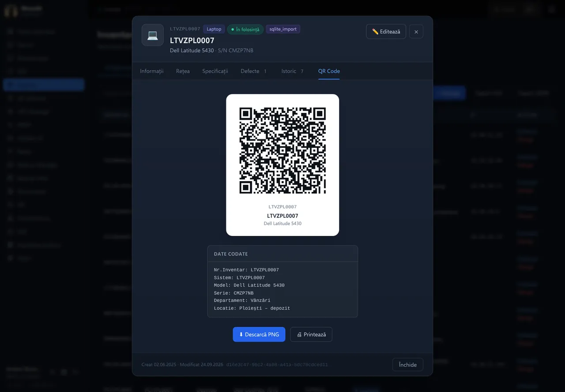Click the Departament: Vânzări line

tap(242, 301)
